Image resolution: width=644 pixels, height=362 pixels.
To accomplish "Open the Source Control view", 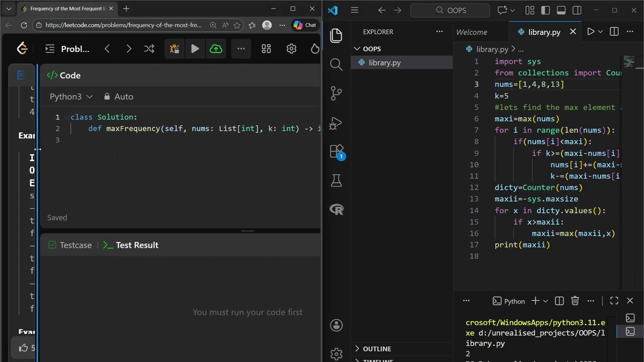I will point(336,94).
